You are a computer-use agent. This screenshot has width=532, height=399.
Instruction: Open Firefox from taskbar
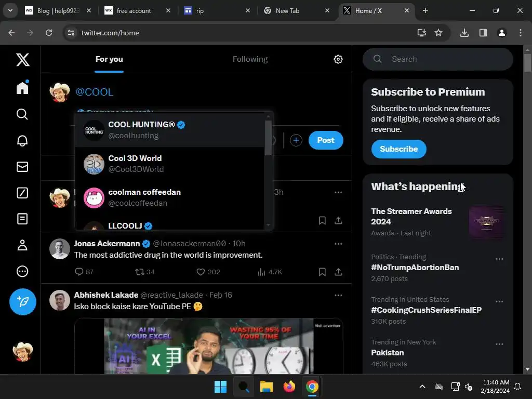[289, 387]
